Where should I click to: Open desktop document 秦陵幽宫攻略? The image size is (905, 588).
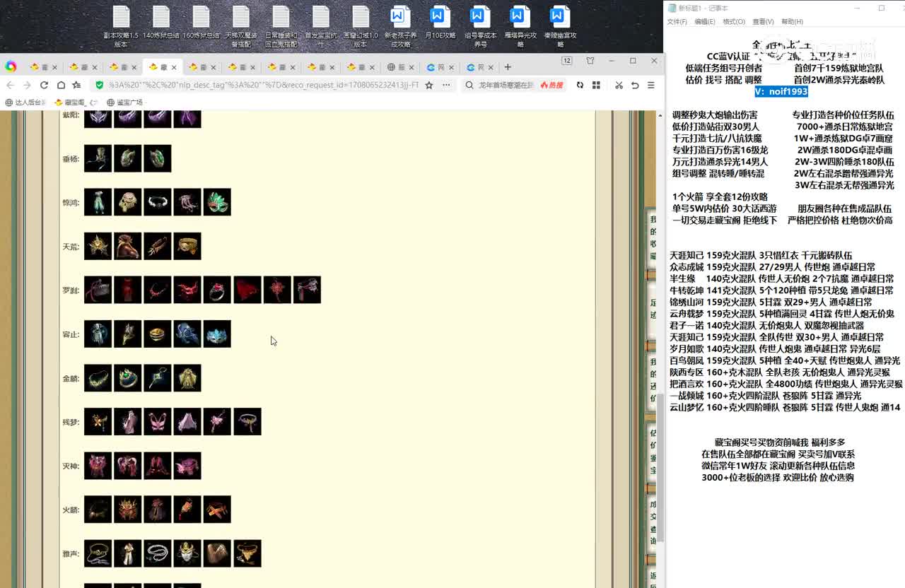click(x=560, y=26)
